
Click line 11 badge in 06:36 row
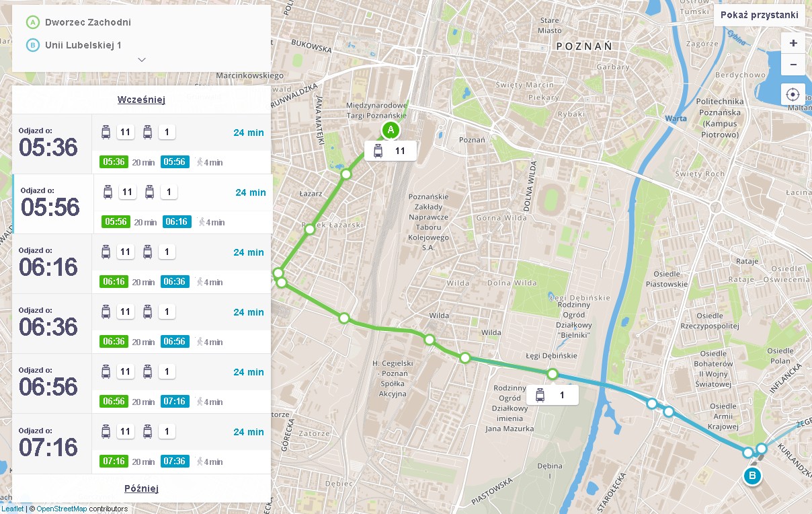point(125,312)
